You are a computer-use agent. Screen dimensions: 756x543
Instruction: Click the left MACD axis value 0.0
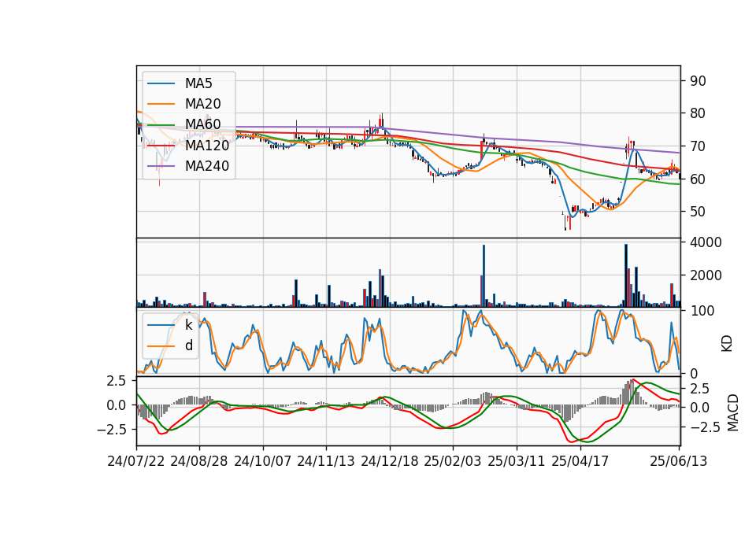pyautogui.click(x=117, y=405)
